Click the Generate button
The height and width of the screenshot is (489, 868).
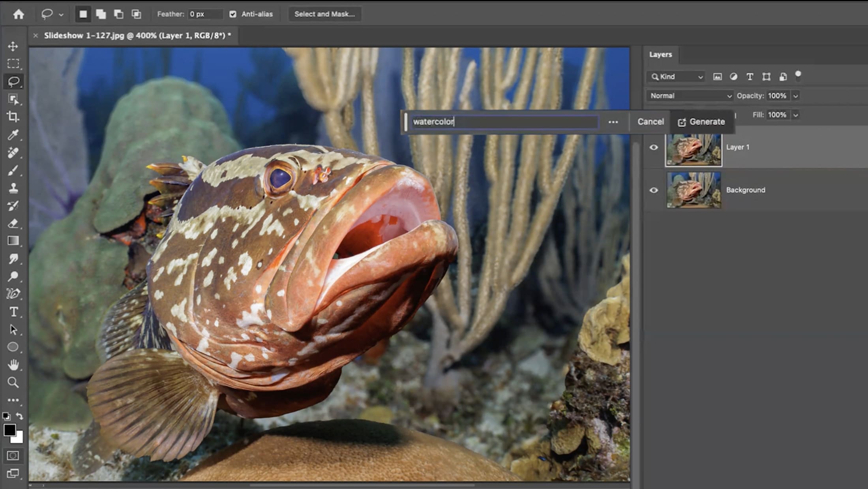tap(701, 122)
